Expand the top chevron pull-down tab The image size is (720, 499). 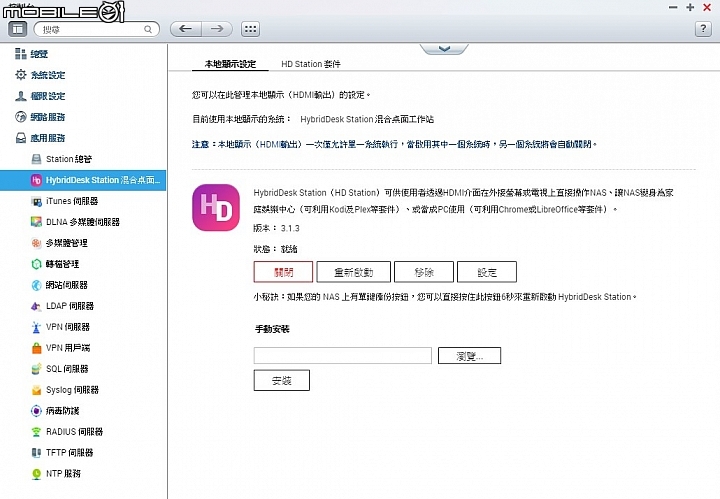(x=444, y=49)
